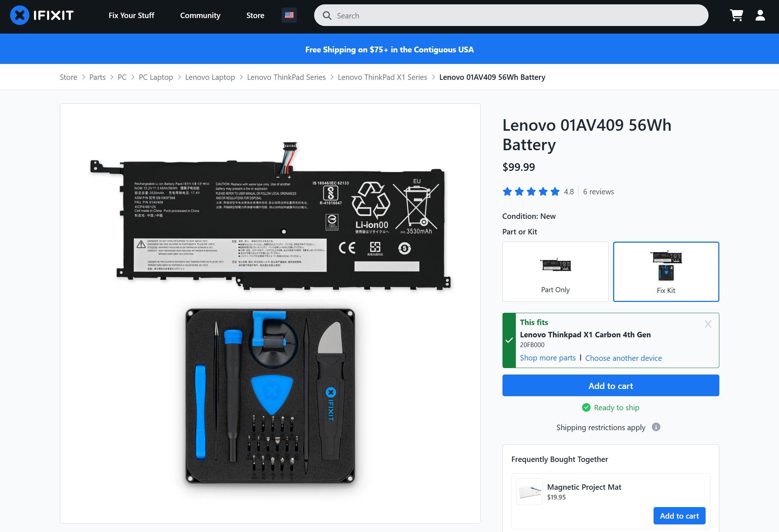779x532 pixels.
Task: Select the Fix Kit option
Action: tap(666, 272)
